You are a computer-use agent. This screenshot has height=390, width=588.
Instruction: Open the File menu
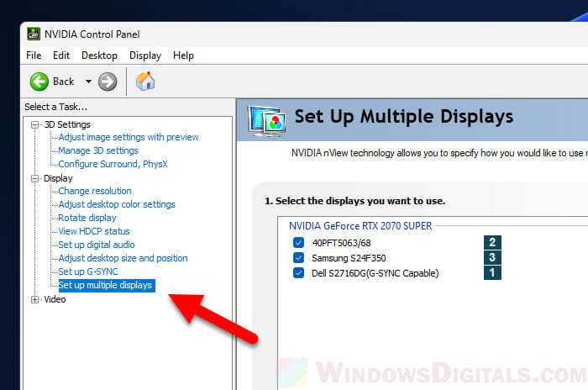coord(34,55)
